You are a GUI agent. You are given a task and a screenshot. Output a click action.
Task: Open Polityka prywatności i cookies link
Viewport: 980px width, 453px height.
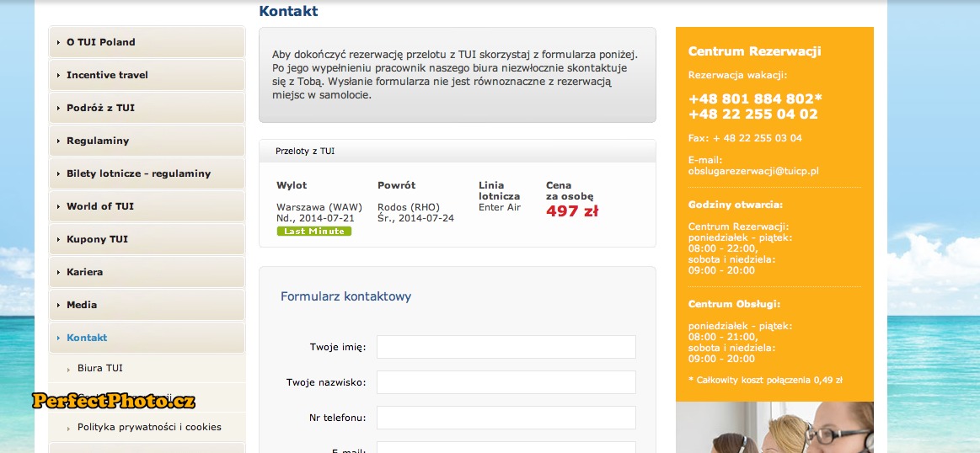149,428
